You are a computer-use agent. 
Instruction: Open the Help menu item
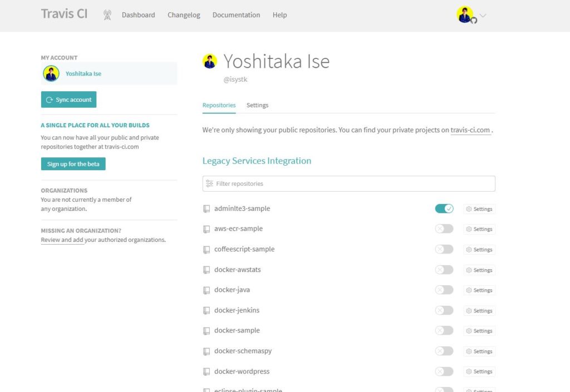tap(279, 15)
